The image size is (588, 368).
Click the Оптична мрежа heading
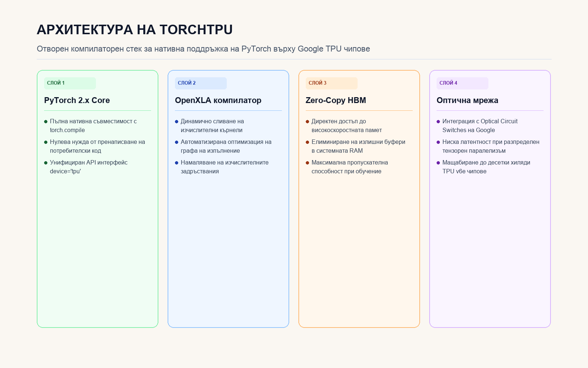click(x=467, y=100)
